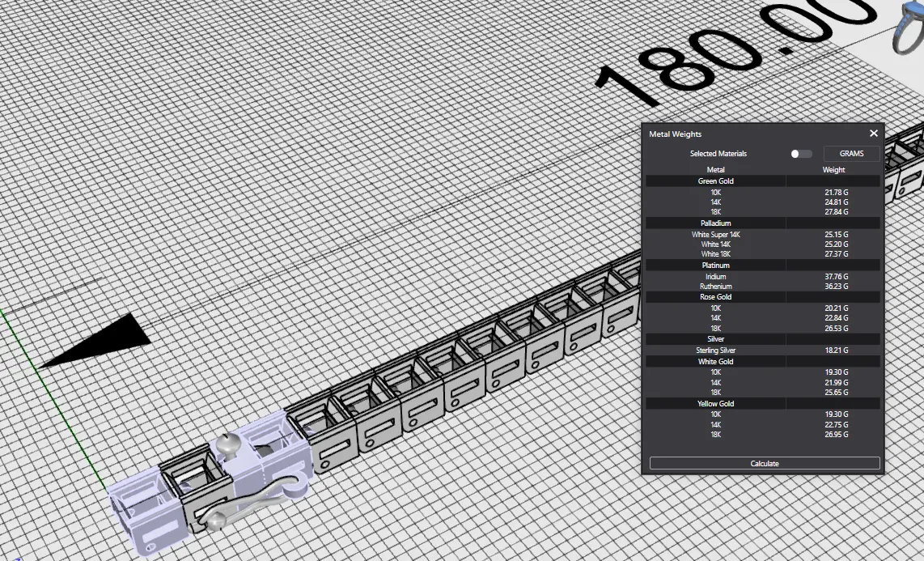The height and width of the screenshot is (561, 924).
Task: Select the Iridium platinum row
Action: [715, 277]
